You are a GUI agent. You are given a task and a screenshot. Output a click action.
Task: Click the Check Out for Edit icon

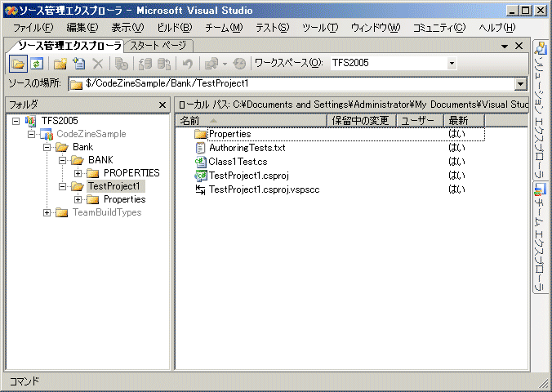(x=145, y=64)
